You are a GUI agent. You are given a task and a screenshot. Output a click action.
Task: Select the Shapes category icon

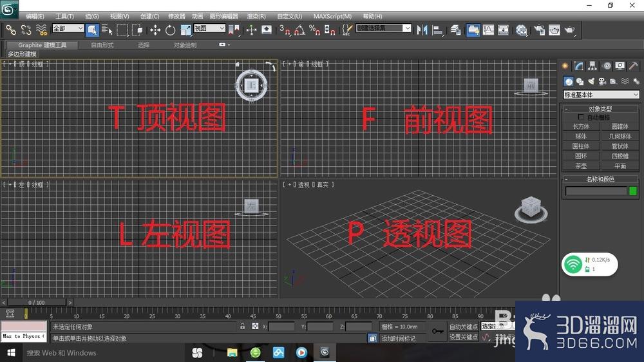point(580,81)
